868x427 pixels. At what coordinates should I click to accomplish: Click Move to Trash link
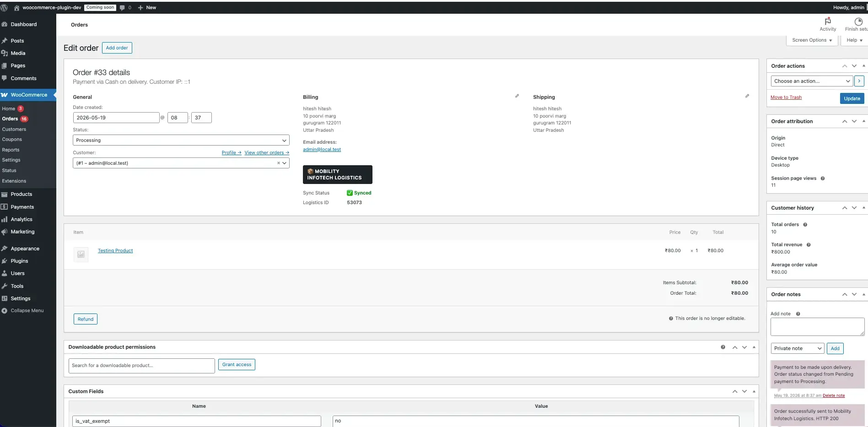786,97
